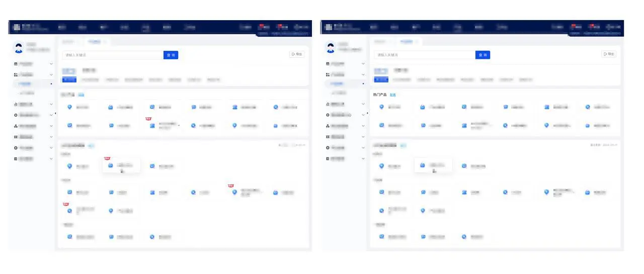The image size is (644, 274).
Task: Click envelope icon on hovered card in left screenshot
Action: point(111,165)
